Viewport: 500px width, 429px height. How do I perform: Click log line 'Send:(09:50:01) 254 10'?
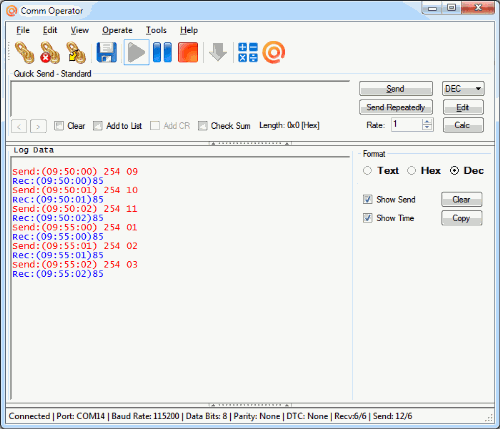75,190
